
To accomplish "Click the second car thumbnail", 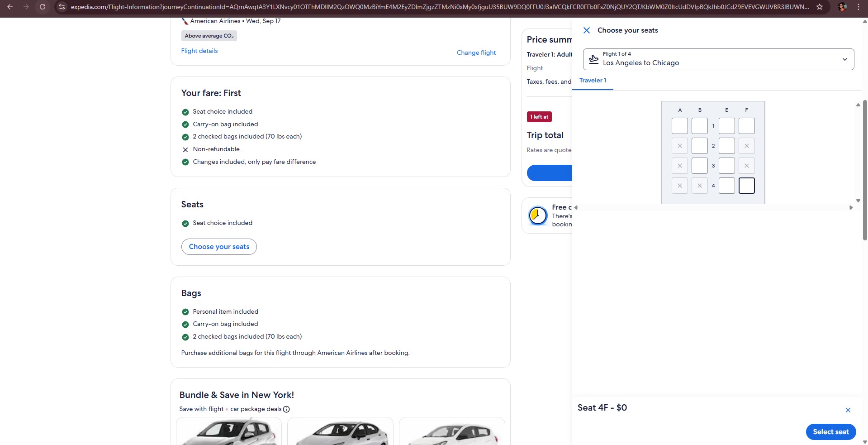I will (340, 431).
